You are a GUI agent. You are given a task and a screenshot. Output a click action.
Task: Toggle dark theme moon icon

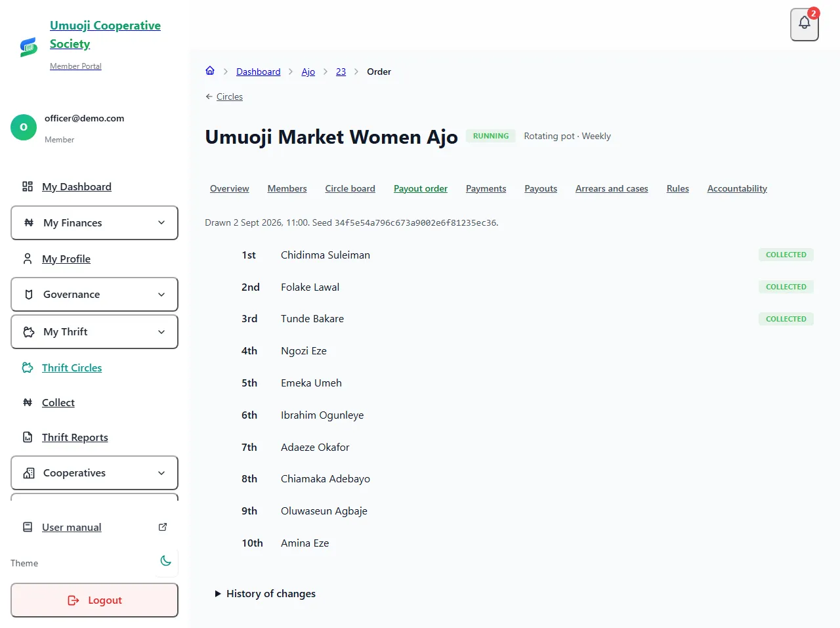pos(166,561)
